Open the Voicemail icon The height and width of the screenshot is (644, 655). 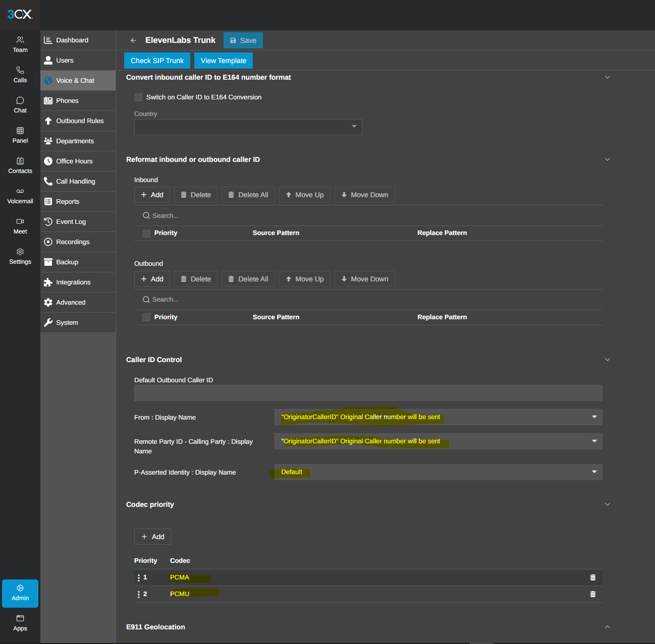(x=20, y=191)
